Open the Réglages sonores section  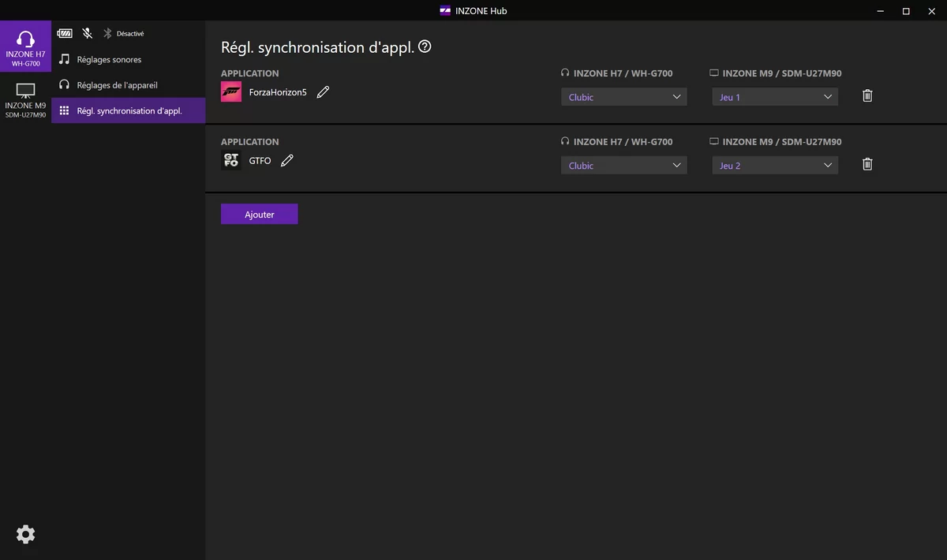(x=129, y=60)
